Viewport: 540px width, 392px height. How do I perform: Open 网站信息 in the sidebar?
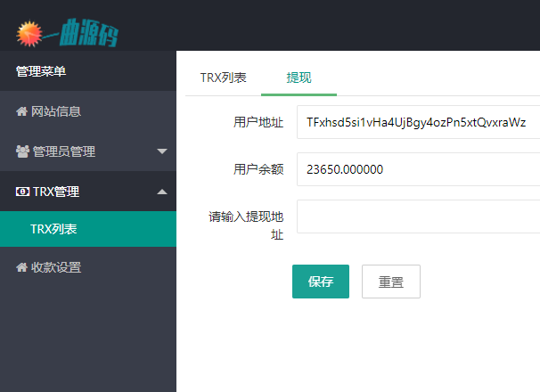88,111
